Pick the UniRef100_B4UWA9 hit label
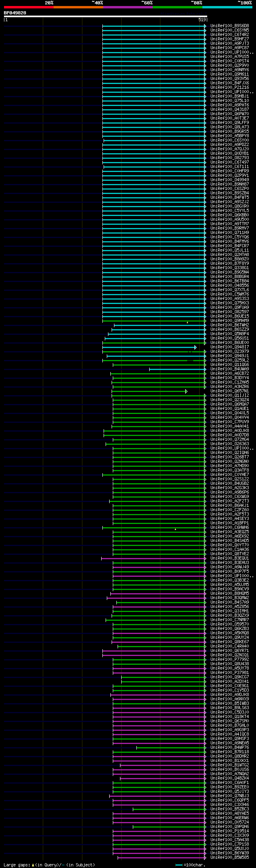 click(x=230, y=369)
